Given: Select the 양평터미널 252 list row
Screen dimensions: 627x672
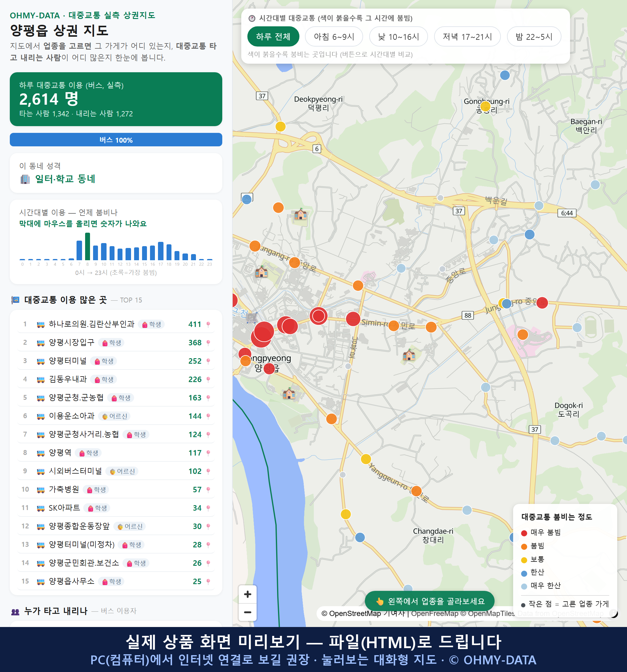Looking at the screenshot, I should pyautogui.click(x=116, y=361).
